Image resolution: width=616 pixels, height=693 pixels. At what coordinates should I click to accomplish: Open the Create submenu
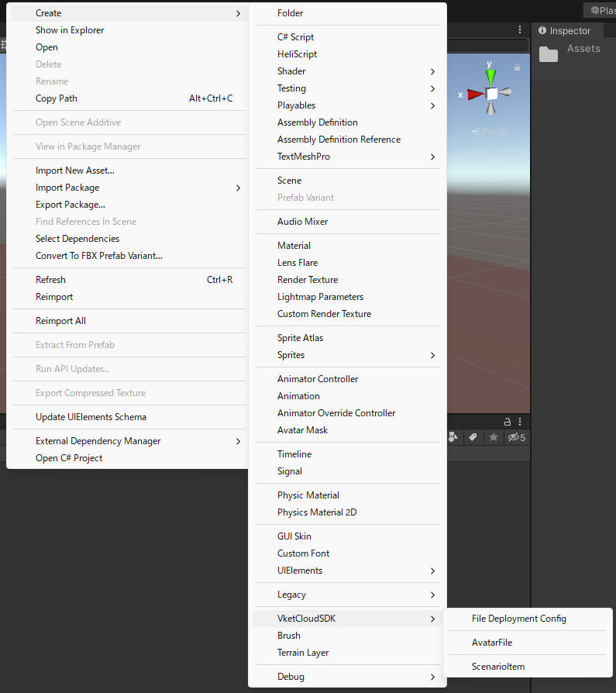pos(129,13)
